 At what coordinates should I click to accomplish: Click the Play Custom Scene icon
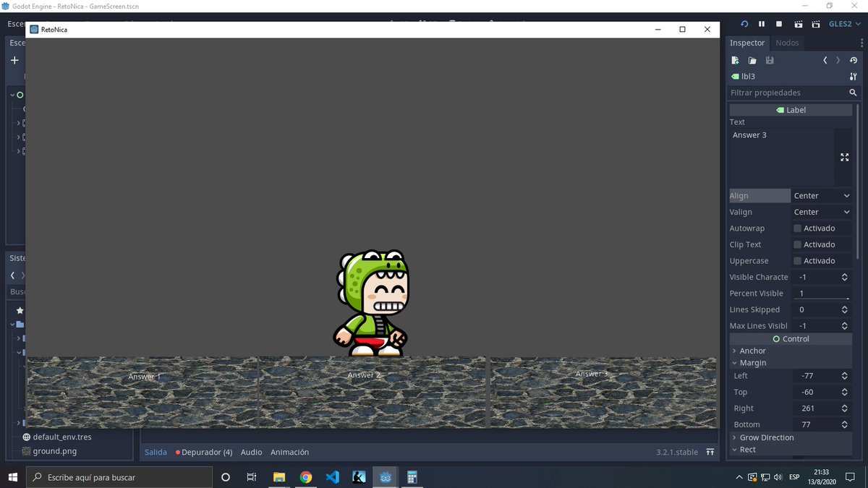coord(816,24)
